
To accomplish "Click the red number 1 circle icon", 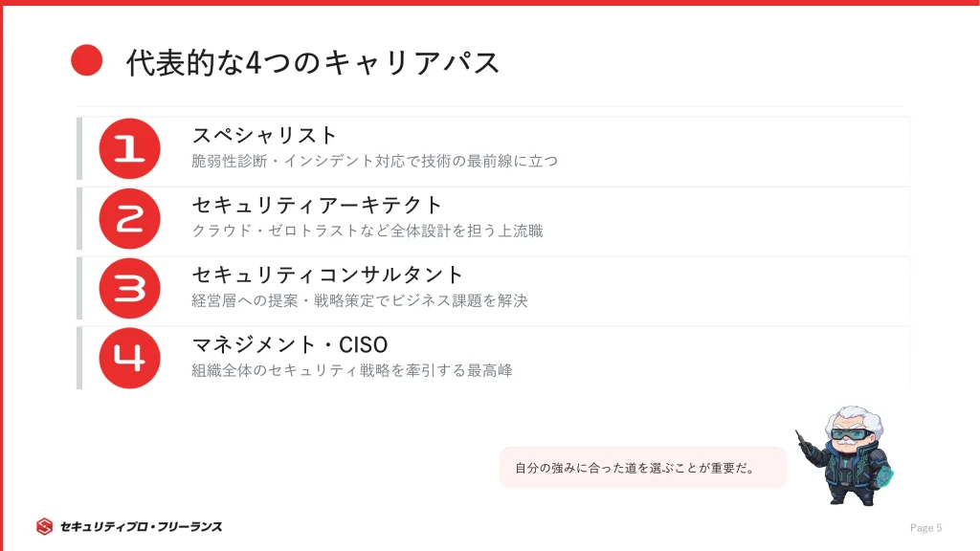I will [x=129, y=148].
